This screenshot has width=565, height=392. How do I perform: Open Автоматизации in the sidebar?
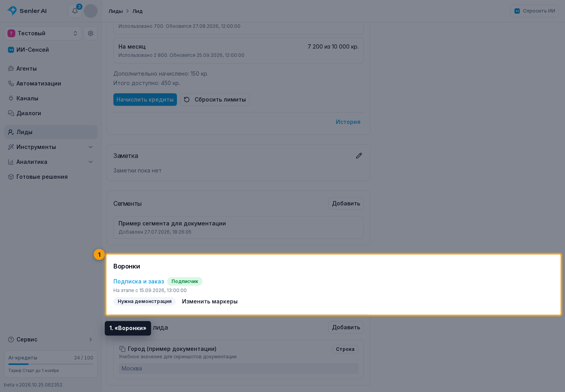(51, 83)
